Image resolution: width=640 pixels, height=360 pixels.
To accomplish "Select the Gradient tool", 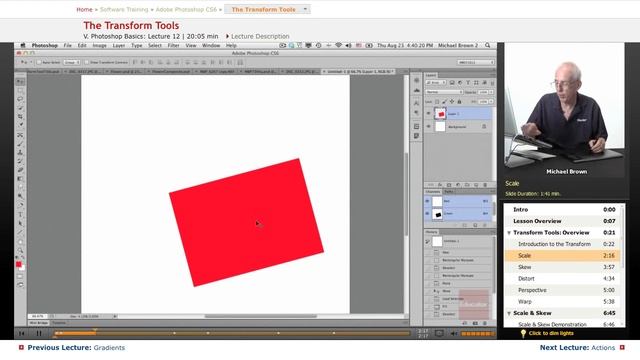I will (20, 179).
